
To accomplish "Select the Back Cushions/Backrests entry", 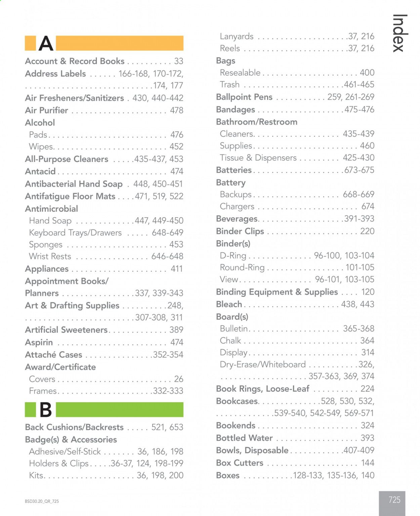I will [x=104, y=427].
